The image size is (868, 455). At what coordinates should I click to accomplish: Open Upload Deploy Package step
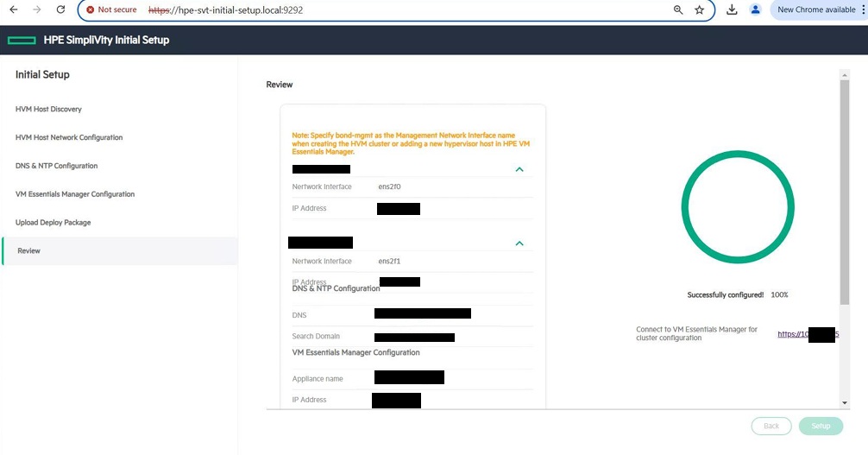(53, 222)
